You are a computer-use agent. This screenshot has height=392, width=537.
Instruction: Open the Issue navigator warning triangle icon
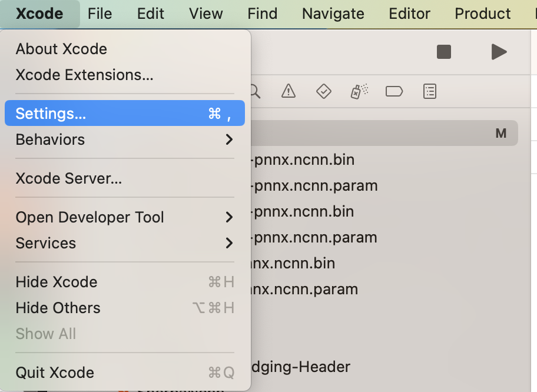click(x=289, y=91)
